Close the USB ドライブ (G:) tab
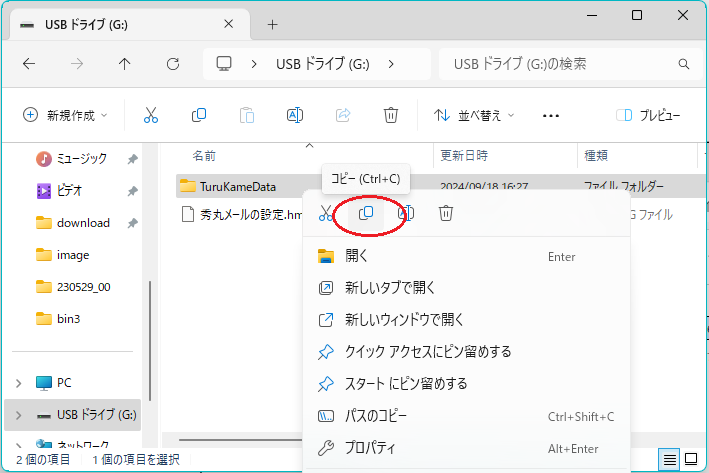The image size is (709, 473). (229, 24)
